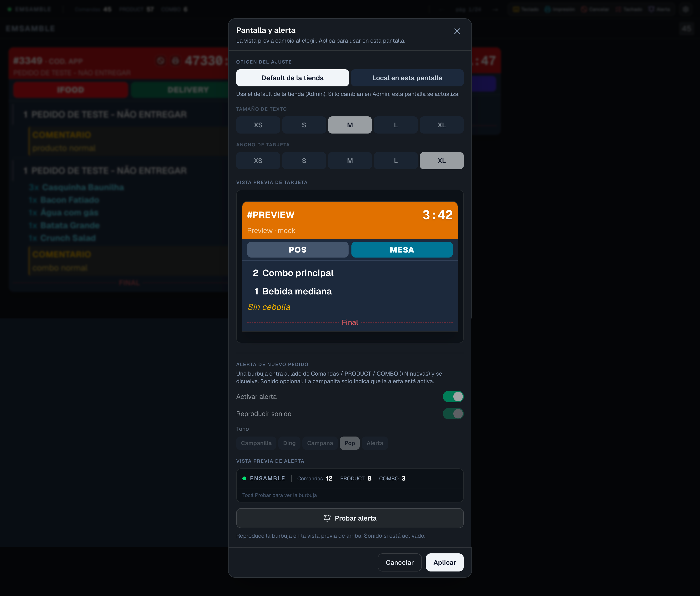Switch to Local en esta pantalla

407,78
